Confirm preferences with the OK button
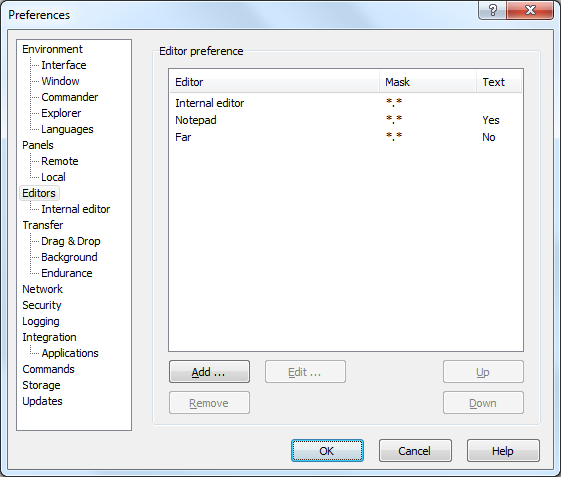Screen dimensions: 561x477 (327, 451)
